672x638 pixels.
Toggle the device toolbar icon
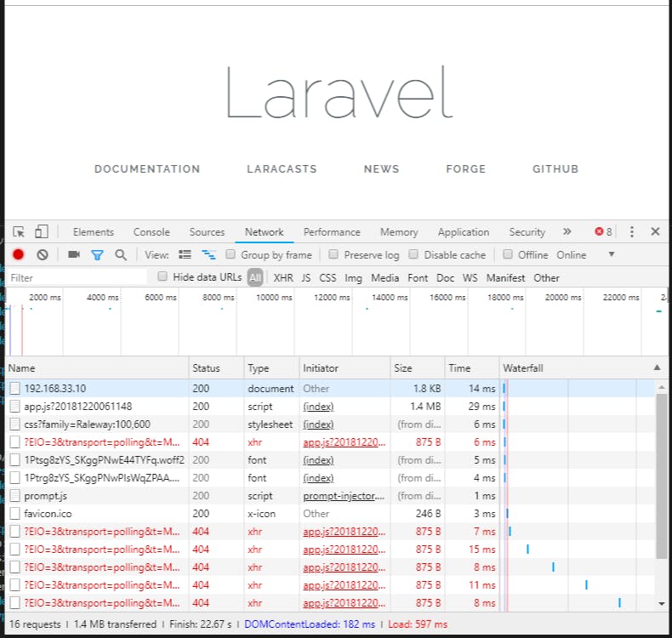click(42, 231)
